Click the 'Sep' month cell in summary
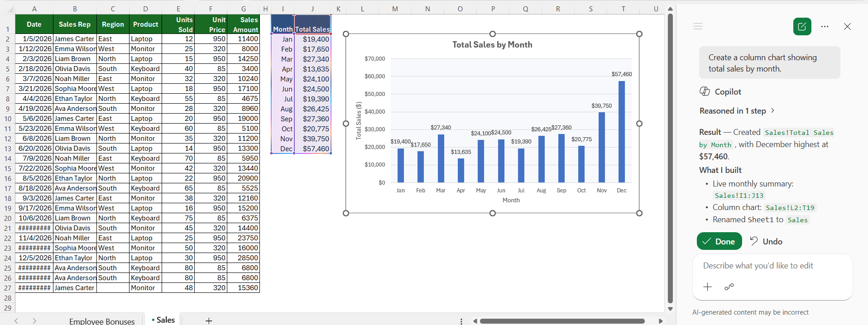The height and width of the screenshot is (325, 868). (283, 119)
